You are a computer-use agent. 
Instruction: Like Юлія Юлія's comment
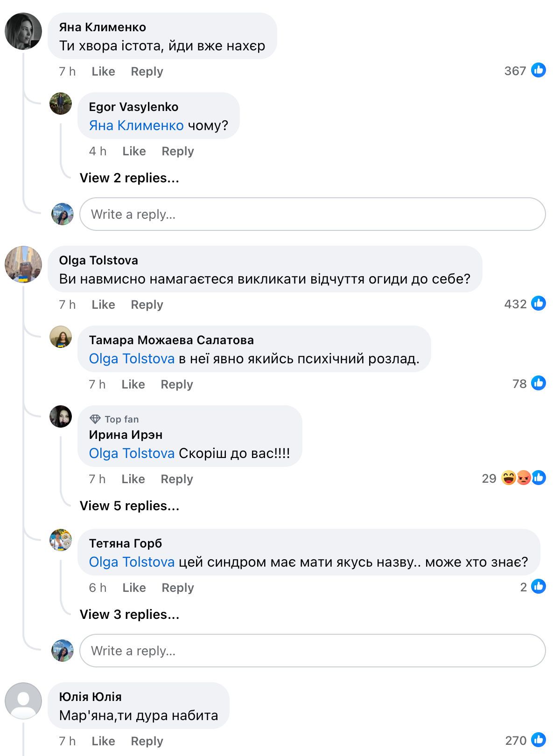[x=103, y=741]
